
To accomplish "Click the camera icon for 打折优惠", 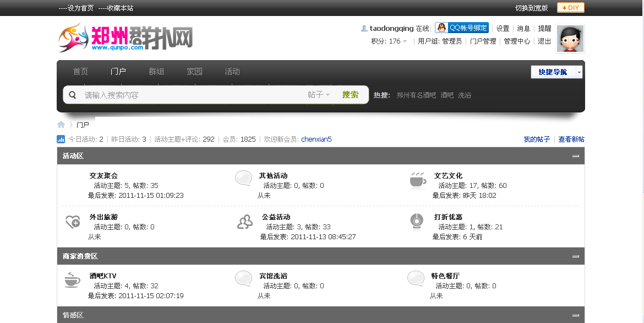I will 417,222.
